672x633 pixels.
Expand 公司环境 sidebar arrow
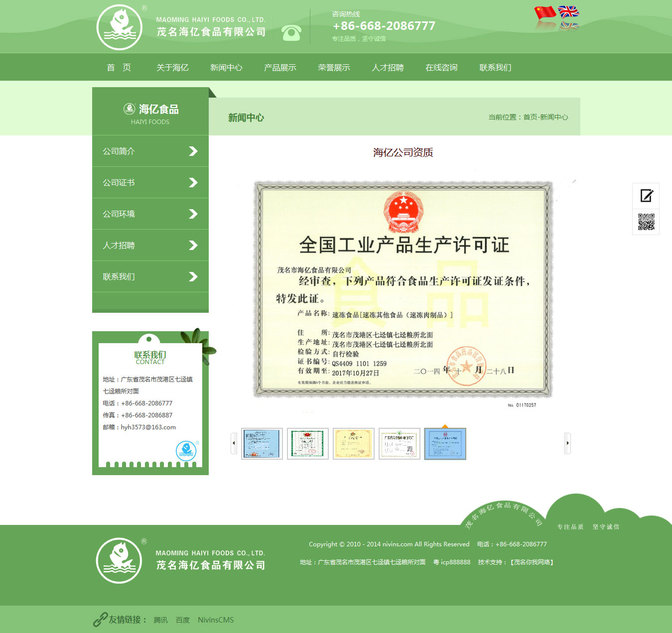(193, 214)
